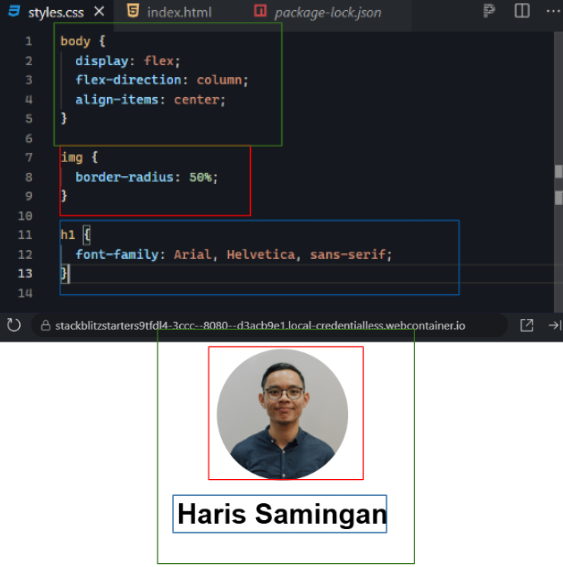The image size is (563, 567).
Task: Click the HTML5 icon on index.html tab
Action: point(133,10)
